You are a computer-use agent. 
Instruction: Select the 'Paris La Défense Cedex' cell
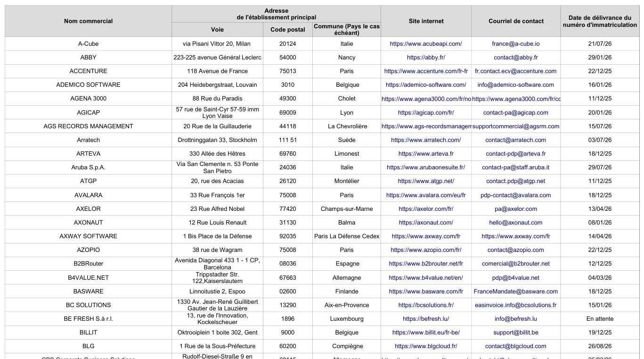click(x=347, y=236)
